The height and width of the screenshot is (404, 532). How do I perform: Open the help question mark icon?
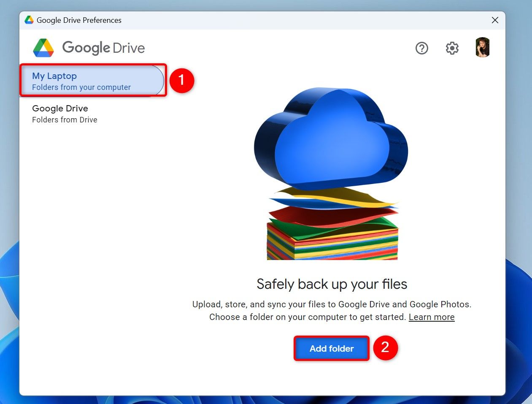tap(421, 48)
